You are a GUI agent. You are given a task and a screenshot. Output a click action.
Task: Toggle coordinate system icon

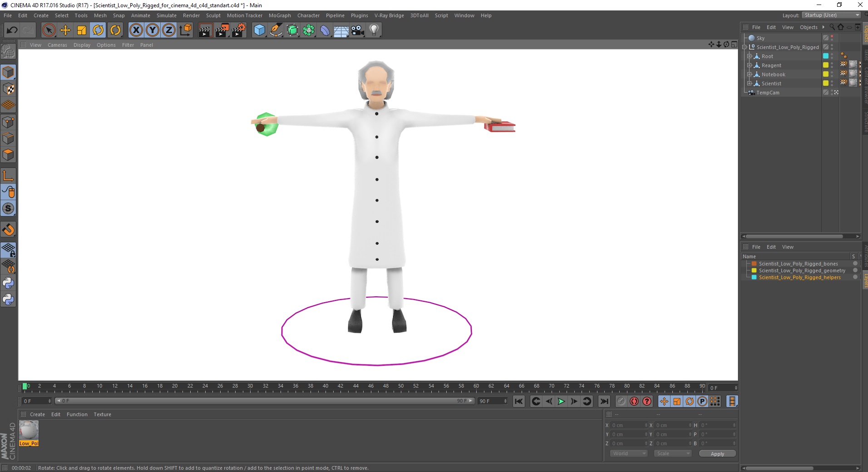(185, 30)
